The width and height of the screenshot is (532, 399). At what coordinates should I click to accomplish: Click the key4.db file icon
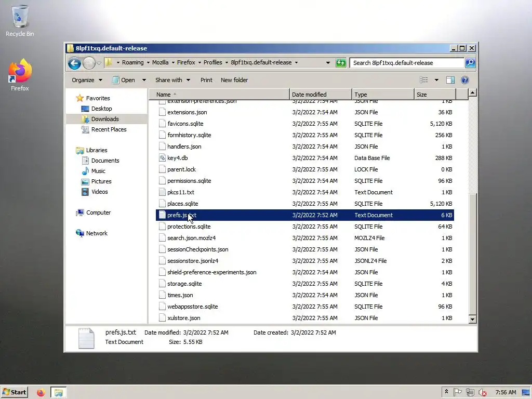(x=162, y=158)
